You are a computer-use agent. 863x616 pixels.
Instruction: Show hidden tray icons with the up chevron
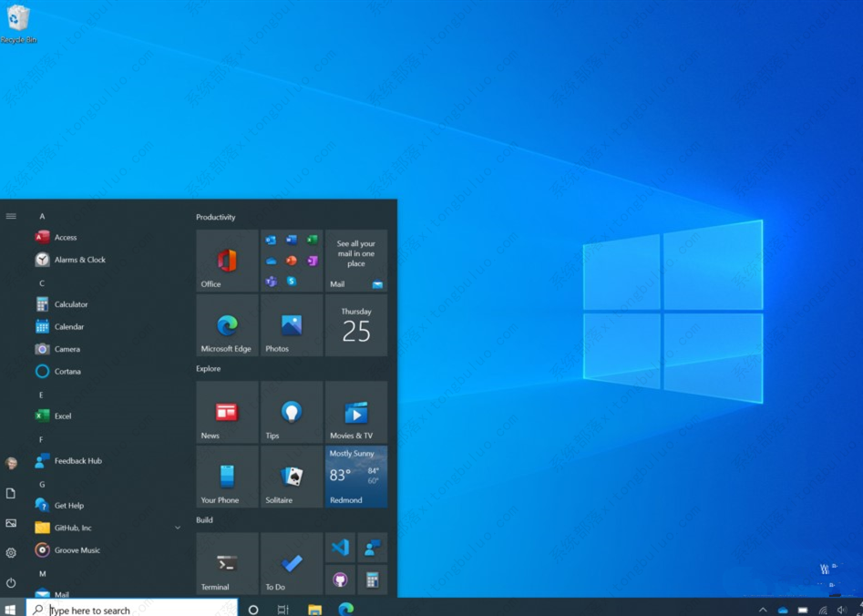[x=762, y=609]
